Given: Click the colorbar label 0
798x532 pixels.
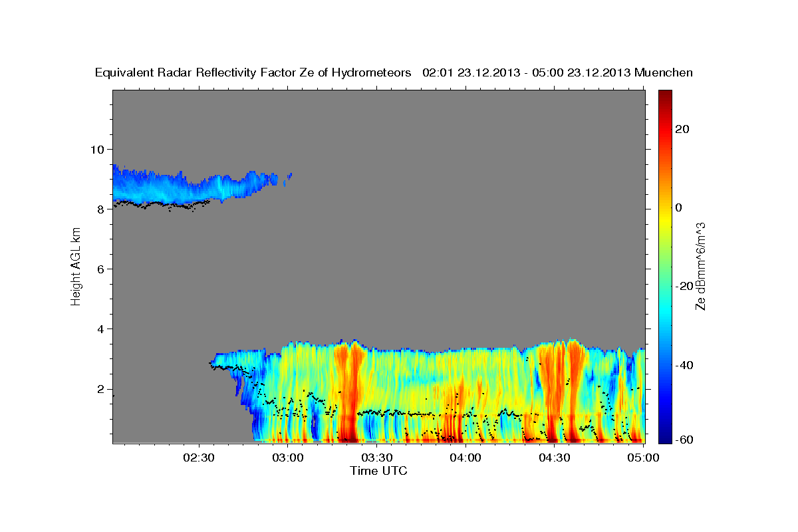Looking at the screenshot, I should click(x=678, y=207).
